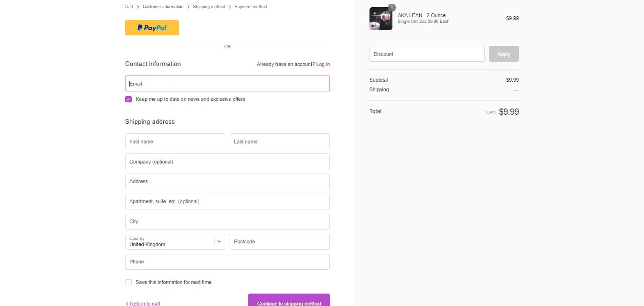
Task: Click the Discount code field
Action: (x=427, y=54)
